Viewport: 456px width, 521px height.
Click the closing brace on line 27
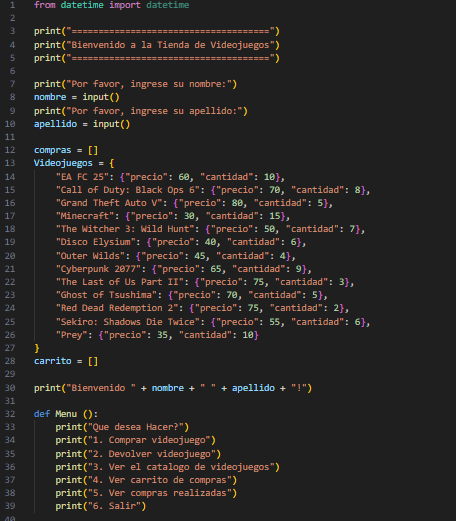point(37,348)
